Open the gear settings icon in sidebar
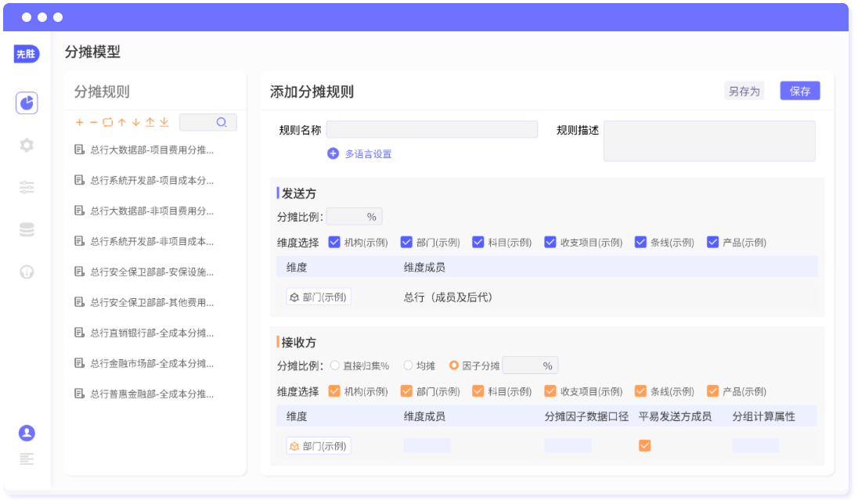 [27, 145]
